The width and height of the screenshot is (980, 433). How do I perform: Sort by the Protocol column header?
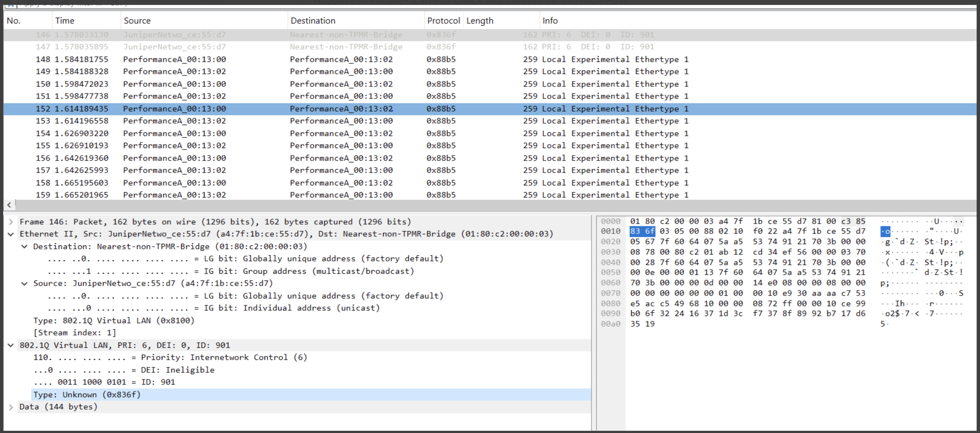(444, 21)
